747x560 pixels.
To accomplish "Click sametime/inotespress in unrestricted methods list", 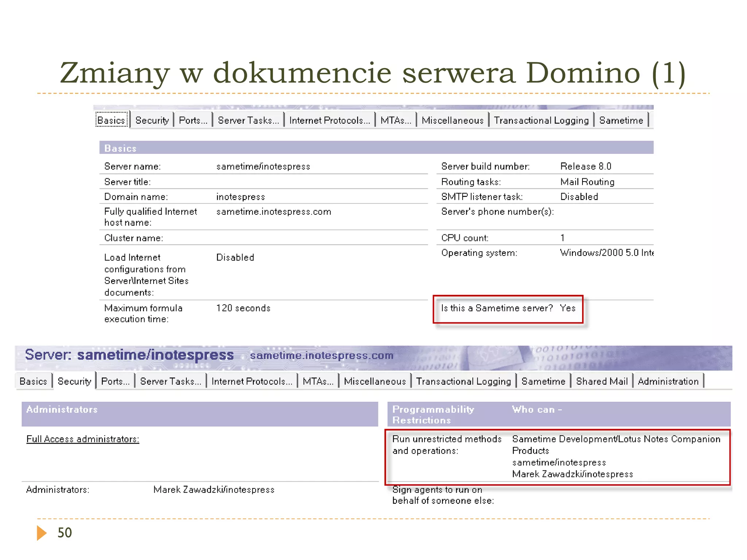I will click(x=559, y=462).
